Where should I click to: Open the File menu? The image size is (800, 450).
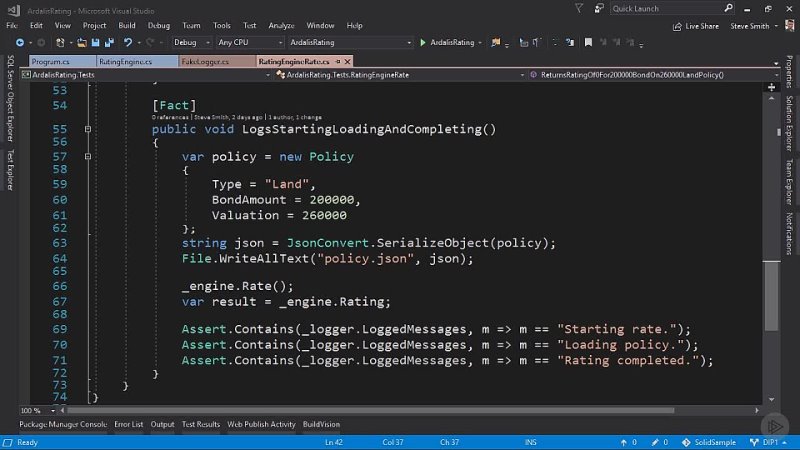click(12, 26)
